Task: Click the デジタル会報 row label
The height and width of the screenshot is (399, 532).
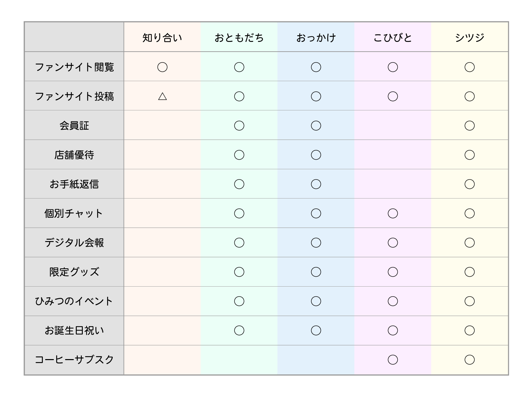Action: (x=74, y=243)
